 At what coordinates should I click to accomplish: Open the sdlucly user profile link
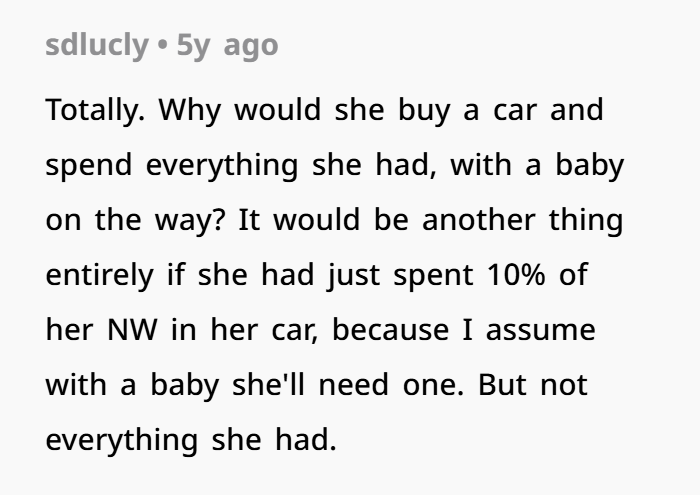97,45
